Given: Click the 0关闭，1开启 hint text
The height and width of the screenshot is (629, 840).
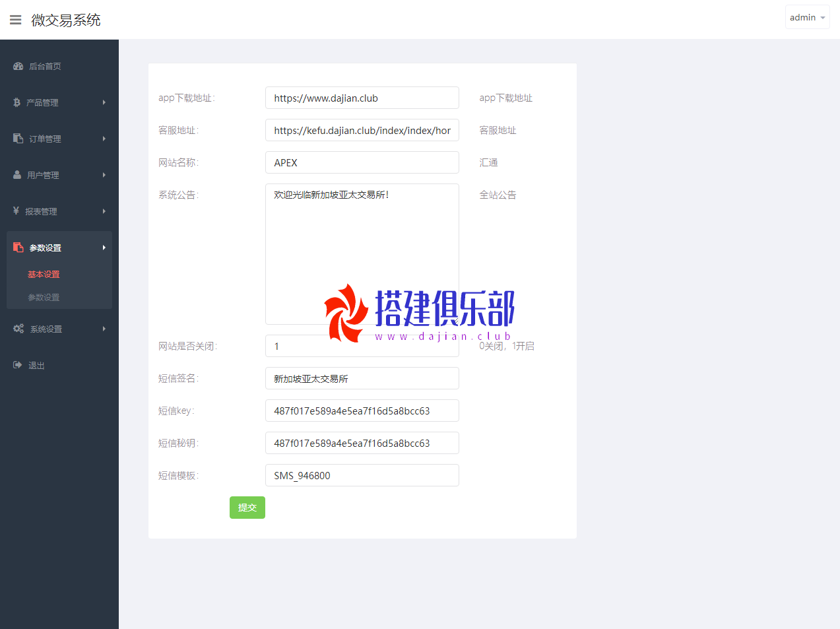Looking at the screenshot, I should click(507, 346).
